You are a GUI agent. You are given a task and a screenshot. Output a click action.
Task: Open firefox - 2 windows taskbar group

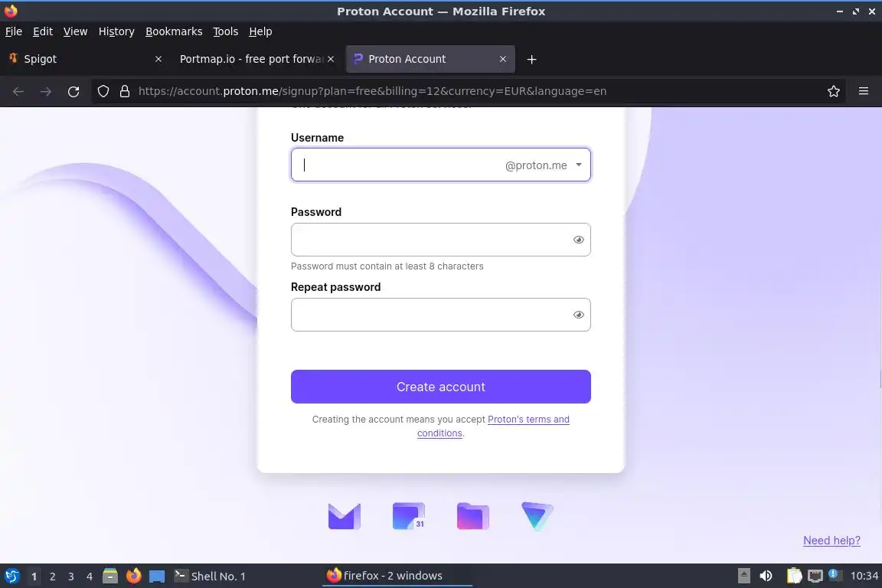point(397,576)
